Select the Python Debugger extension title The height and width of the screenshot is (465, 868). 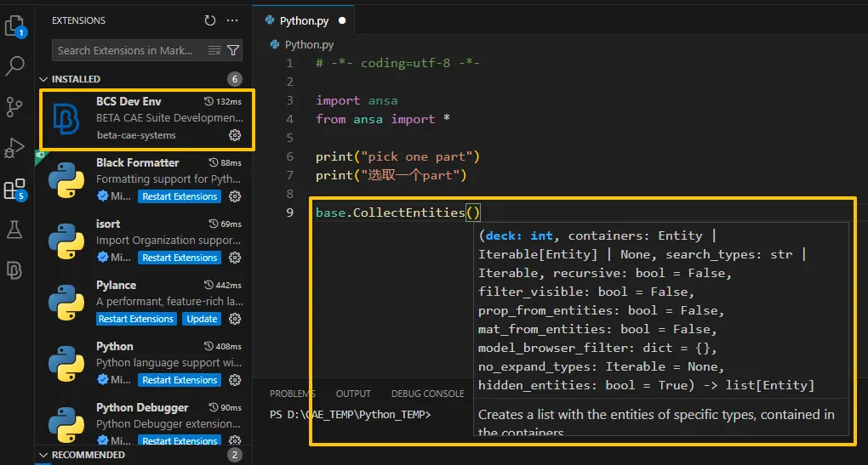(142, 407)
